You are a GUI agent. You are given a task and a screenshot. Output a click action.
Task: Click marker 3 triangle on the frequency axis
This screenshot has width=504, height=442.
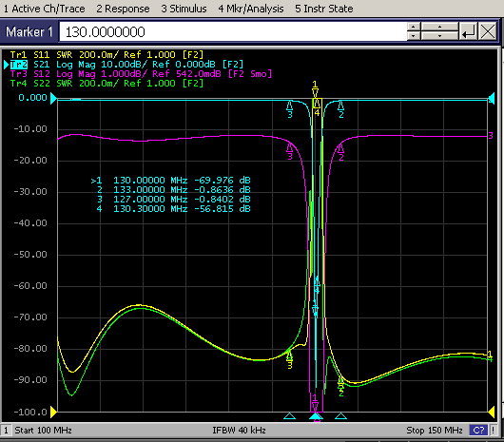click(290, 416)
